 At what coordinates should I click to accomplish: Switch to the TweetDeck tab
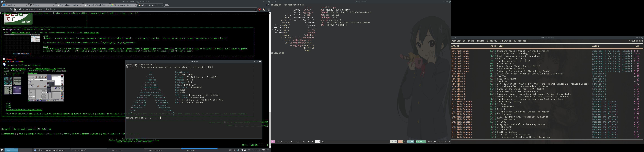(10, 5)
